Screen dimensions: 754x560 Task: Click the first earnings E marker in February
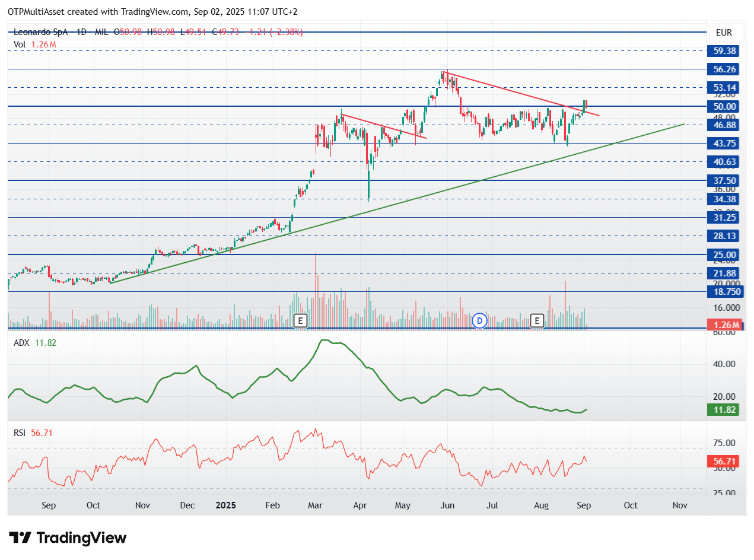300,321
